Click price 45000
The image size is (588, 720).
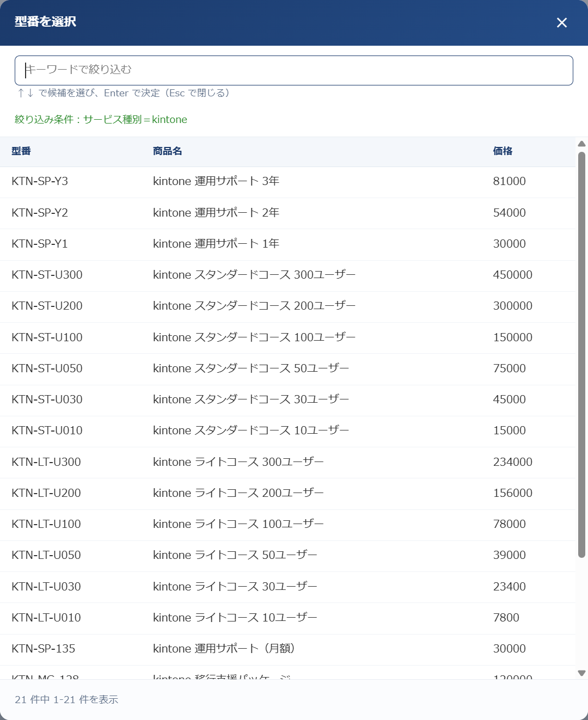point(510,399)
